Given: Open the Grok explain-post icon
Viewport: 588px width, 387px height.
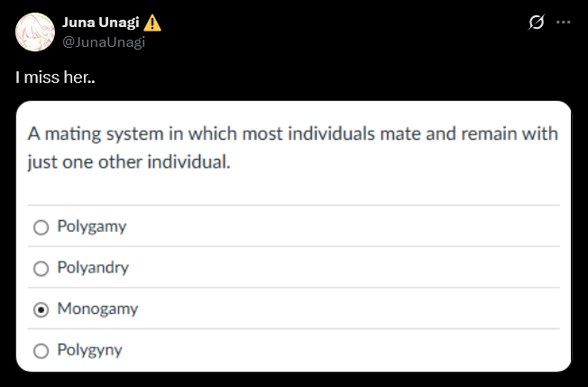Looking at the screenshot, I should click(536, 22).
